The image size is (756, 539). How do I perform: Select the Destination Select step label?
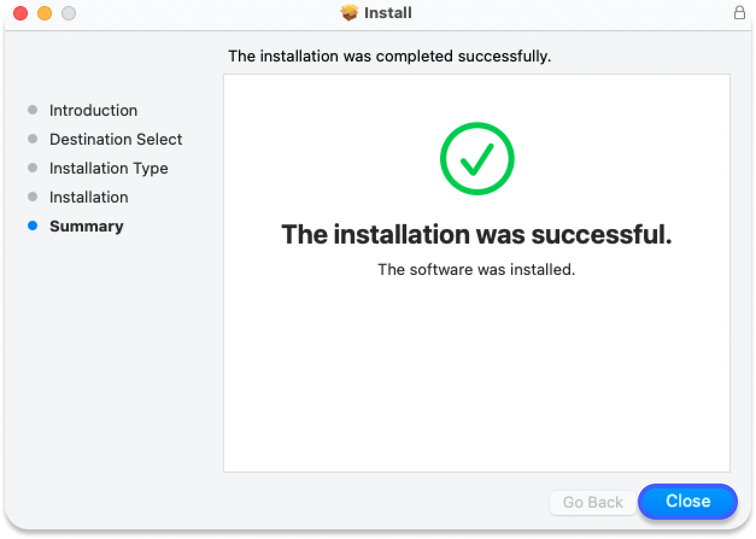pos(116,139)
